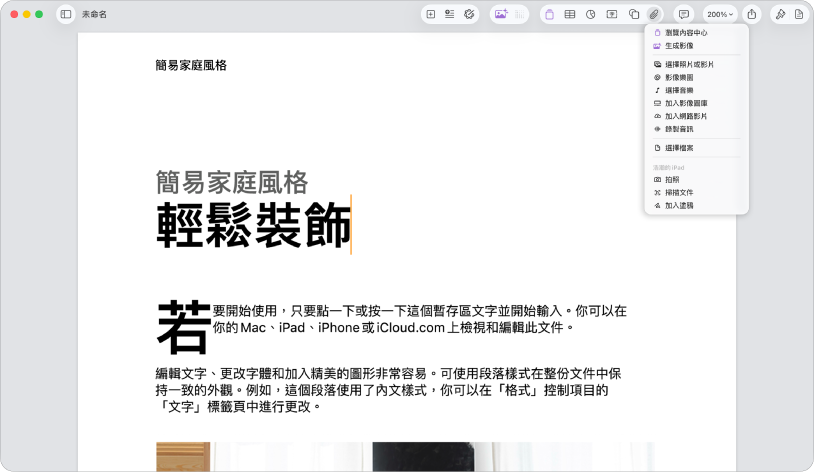The height and width of the screenshot is (473, 814).
Task: Click the bold title 輕鬆裝飾
Action: (x=254, y=225)
